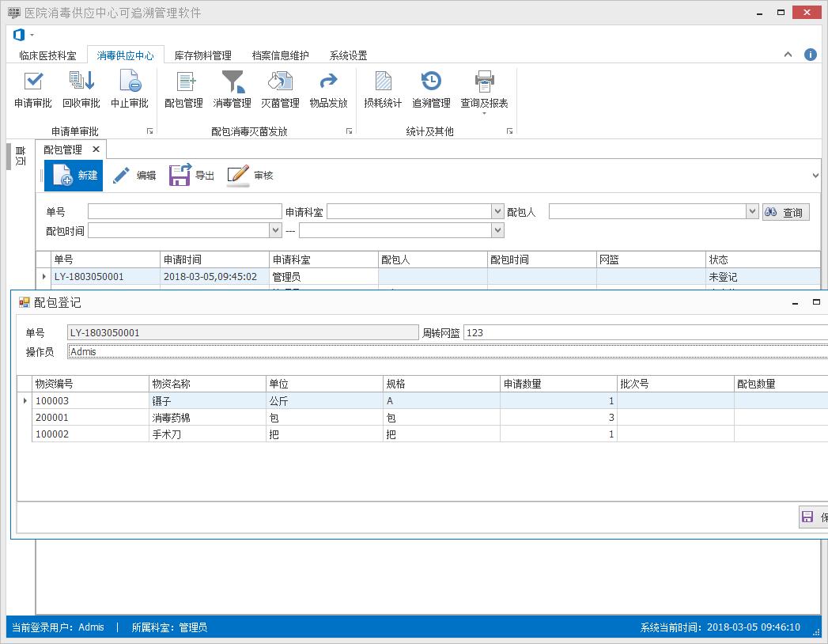
Task: Click 2018-03-05,09:45:02 application time cell
Action: click(214, 276)
